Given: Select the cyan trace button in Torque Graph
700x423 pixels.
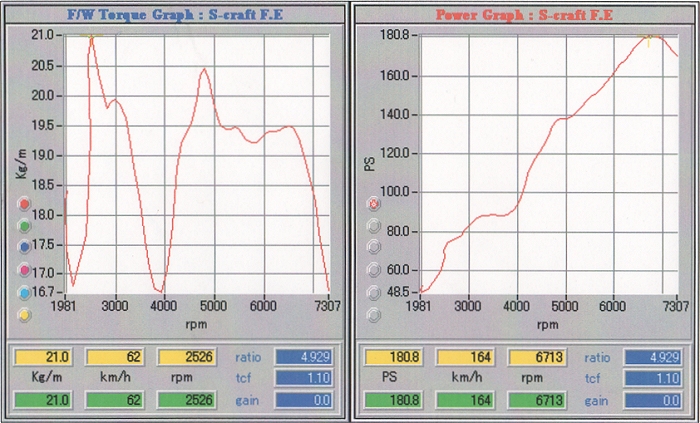Looking at the screenshot, I should click(x=25, y=293).
